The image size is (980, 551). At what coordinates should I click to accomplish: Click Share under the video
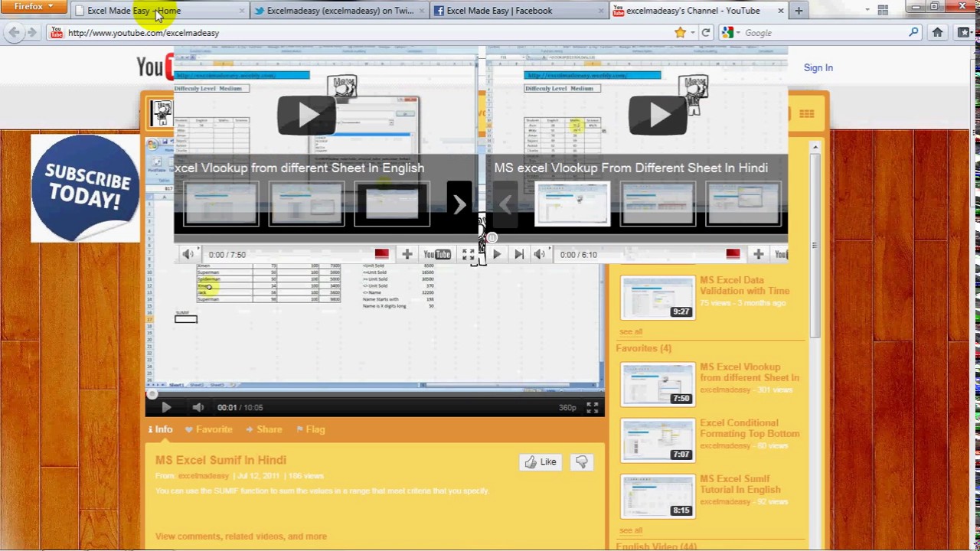click(263, 429)
